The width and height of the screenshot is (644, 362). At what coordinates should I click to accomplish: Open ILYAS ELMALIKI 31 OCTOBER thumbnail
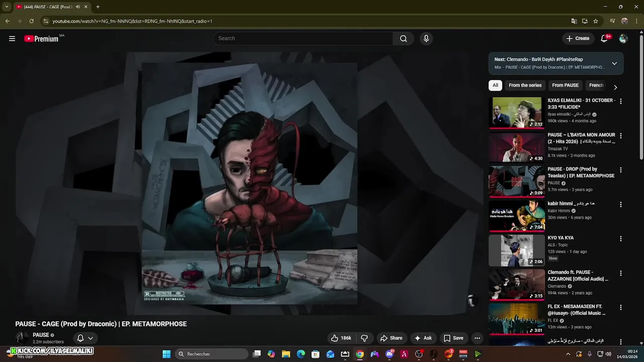pos(517,113)
